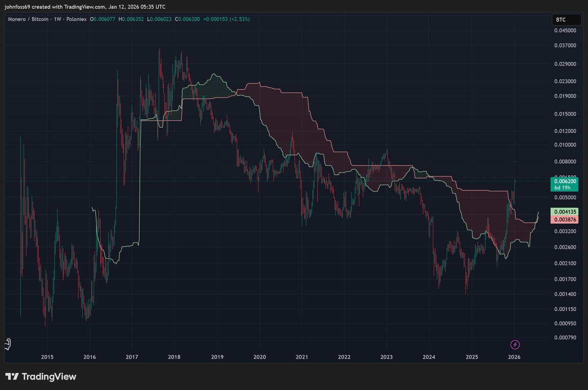Click the dotted price level line at 0.006200
Screen dimensions: 588x390
(245, 181)
